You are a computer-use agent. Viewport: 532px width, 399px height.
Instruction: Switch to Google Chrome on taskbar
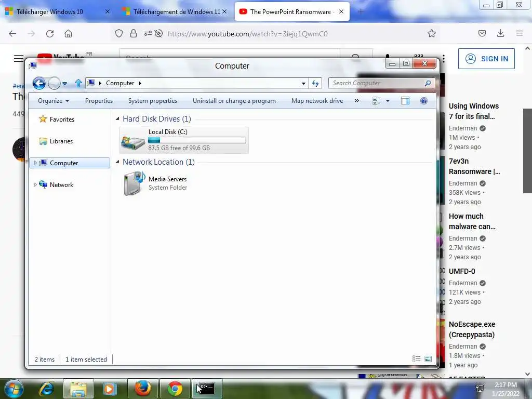(175, 389)
